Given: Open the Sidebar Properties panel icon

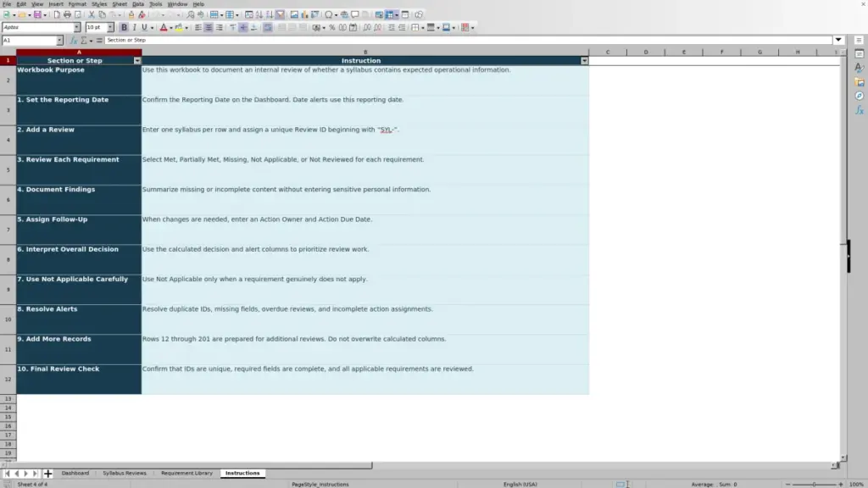Looking at the screenshot, I should point(860,53).
